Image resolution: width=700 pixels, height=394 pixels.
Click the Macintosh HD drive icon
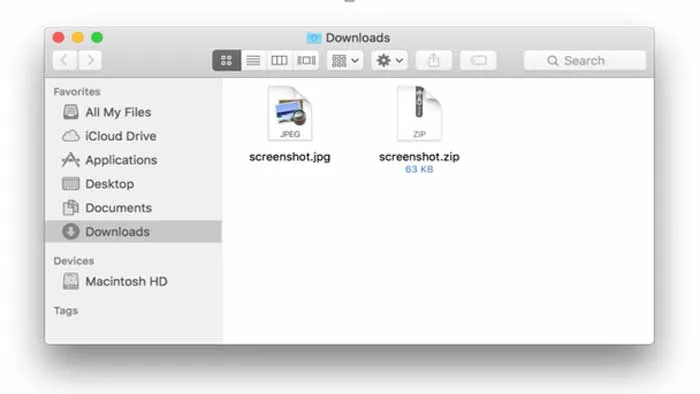tap(71, 282)
